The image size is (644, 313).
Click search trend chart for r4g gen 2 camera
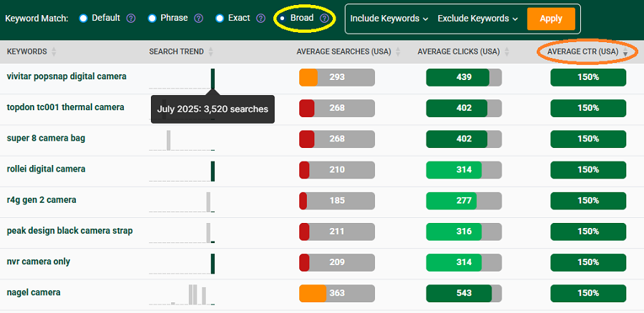point(182,202)
